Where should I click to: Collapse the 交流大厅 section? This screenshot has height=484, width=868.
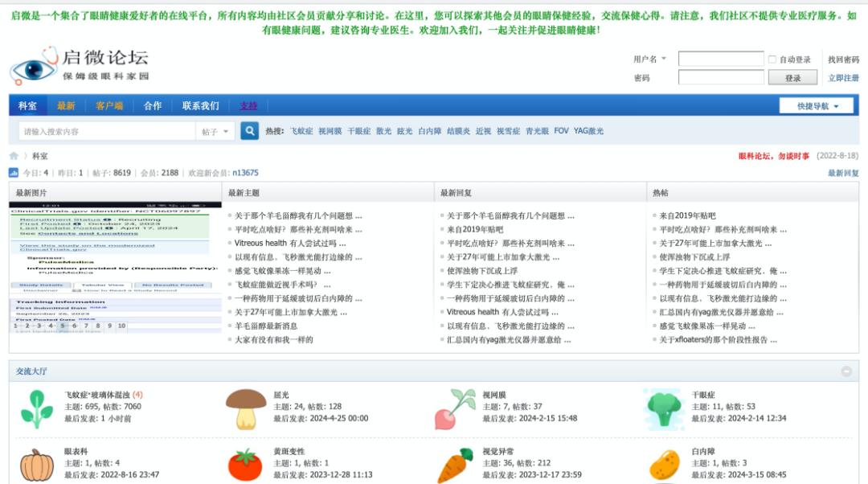846,371
